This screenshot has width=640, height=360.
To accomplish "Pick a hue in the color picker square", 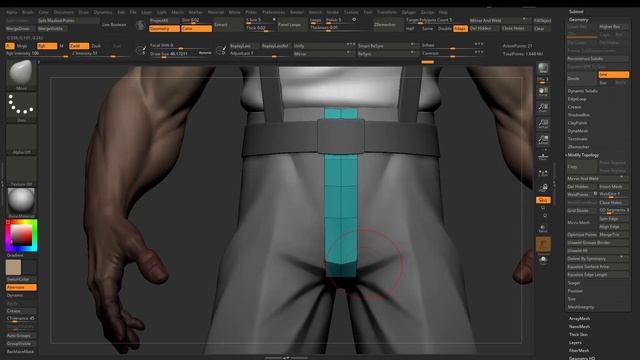I will (21, 235).
